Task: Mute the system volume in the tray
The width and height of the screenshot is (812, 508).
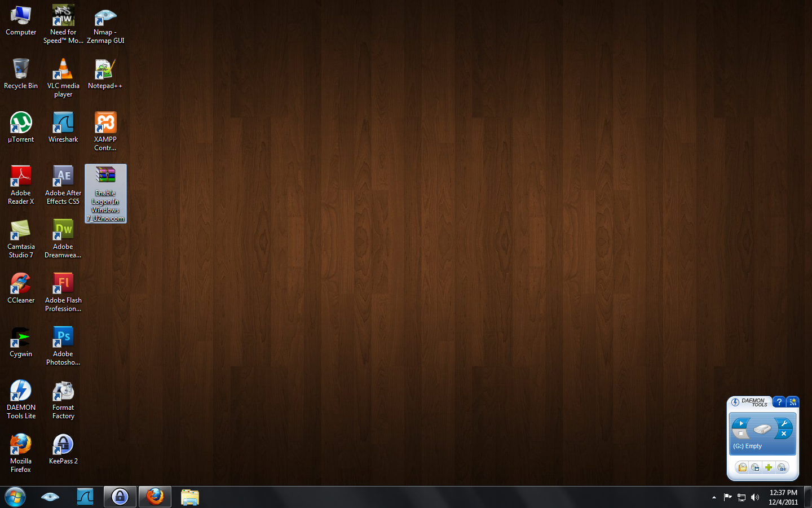Action: (x=755, y=497)
